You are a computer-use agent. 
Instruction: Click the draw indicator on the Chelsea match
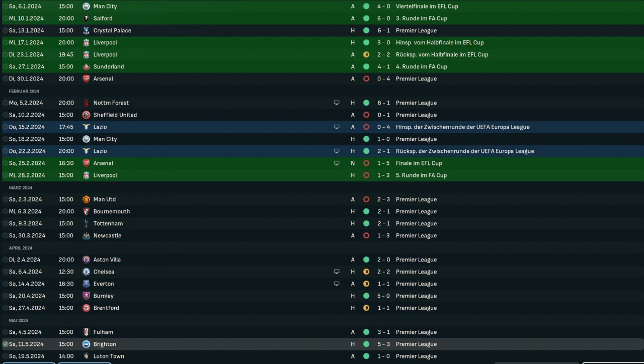[366, 271]
